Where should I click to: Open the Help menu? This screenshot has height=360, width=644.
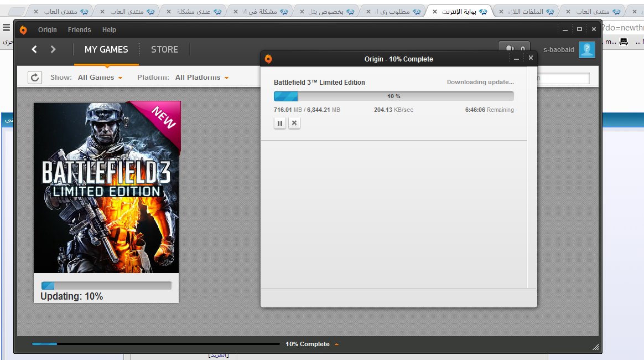(109, 29)
